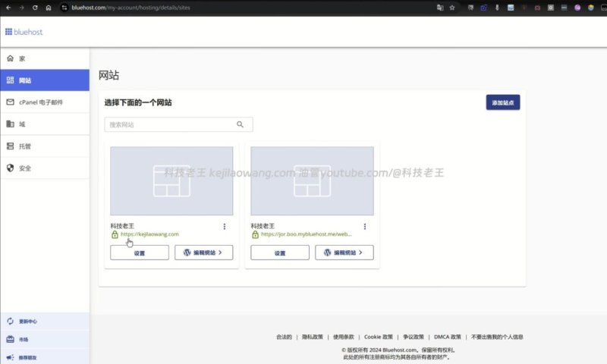The height and width of the screenshot is (364, 607).
Task: Click 设置 for kejilaowang.com site
Action: (140, 253)
